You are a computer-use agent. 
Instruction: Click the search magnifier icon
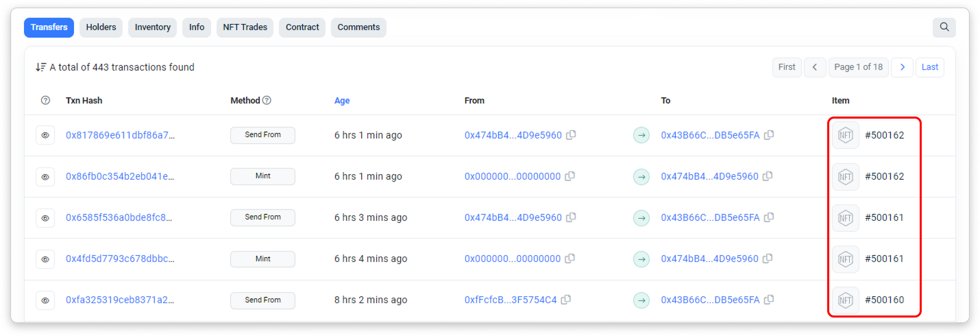(944, 27)
